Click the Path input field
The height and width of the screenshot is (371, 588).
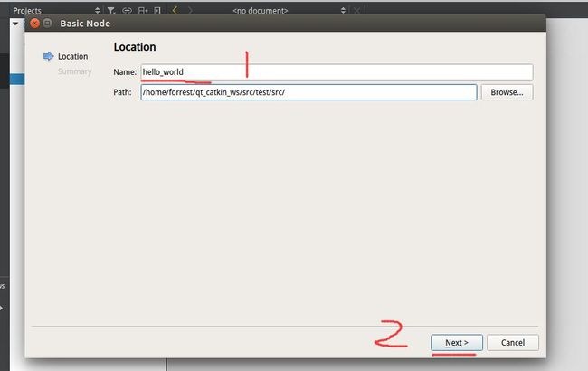coord(308,92)
